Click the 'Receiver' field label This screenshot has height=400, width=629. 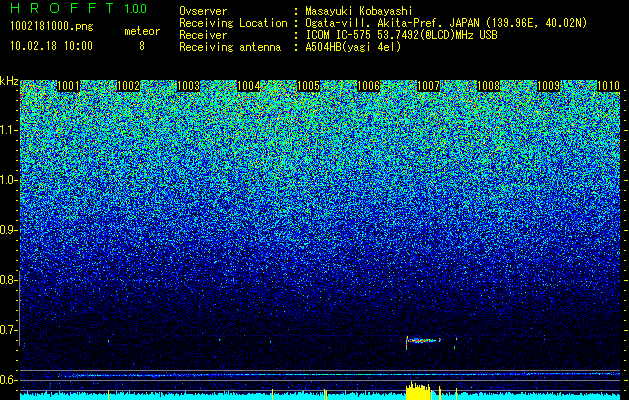click(x=203, y=35)
